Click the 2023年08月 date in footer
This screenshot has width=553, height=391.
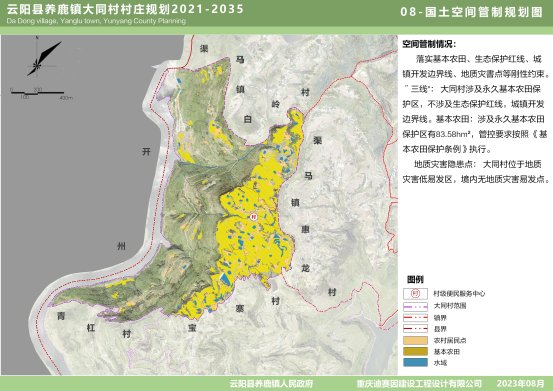(521, 383)
